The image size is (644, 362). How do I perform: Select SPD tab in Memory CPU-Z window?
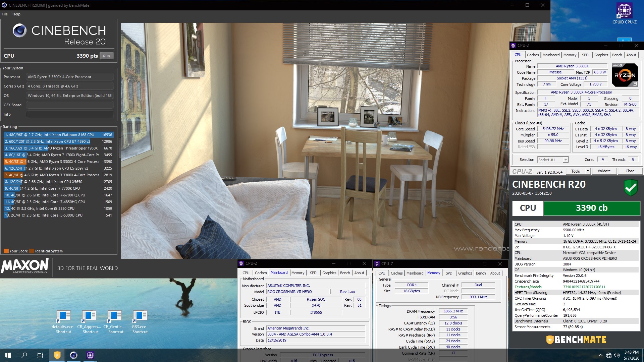point(449,273)
